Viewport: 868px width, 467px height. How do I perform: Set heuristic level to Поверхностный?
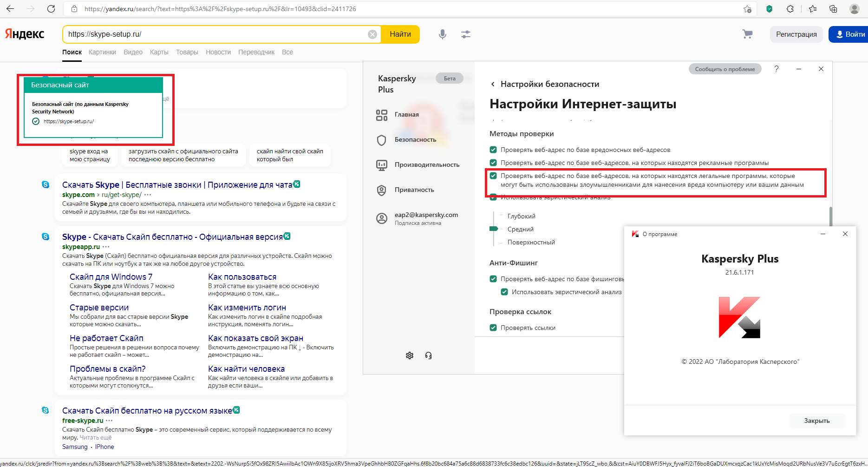(531, 242)
